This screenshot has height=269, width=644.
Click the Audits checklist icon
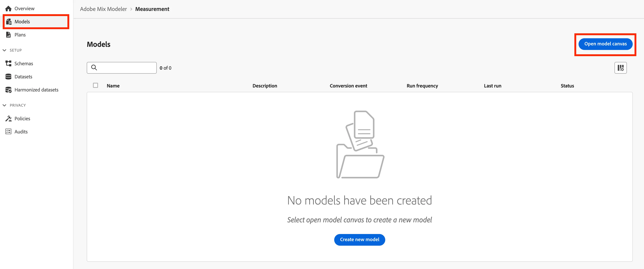(8, 132)
